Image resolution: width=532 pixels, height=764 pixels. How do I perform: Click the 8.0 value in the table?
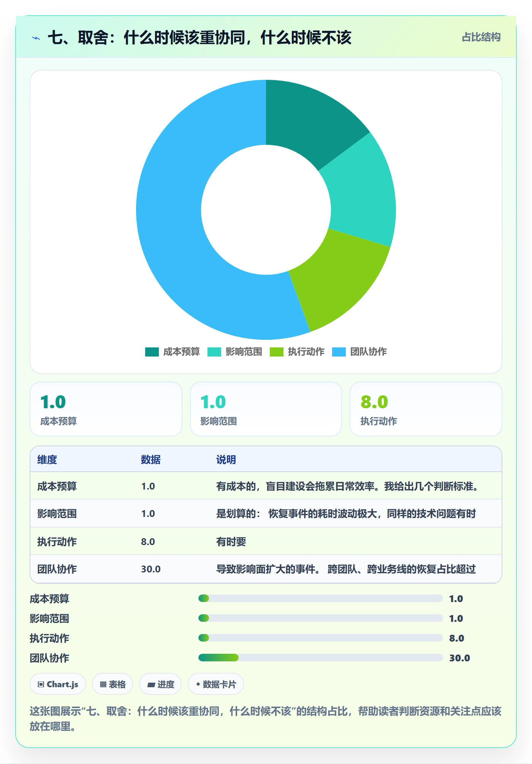point(148,542)
